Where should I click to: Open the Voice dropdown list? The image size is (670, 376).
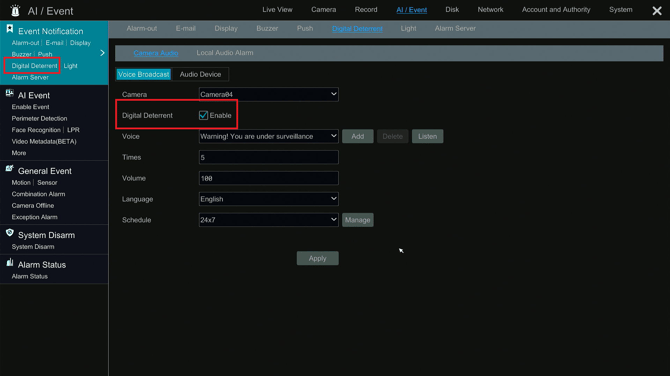pos(268,136)
